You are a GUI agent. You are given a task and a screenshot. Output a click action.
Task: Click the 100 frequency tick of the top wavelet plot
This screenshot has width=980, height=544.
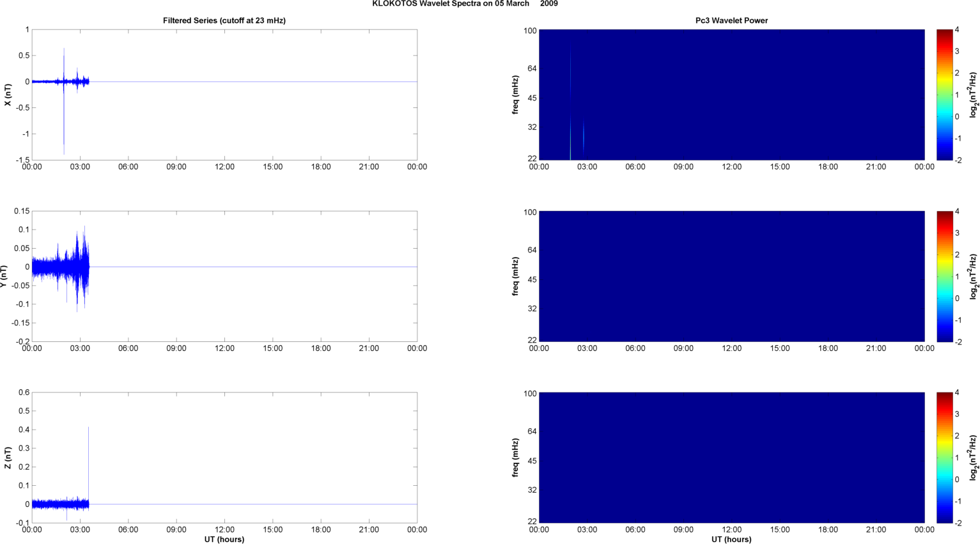[x=530, y=31]
